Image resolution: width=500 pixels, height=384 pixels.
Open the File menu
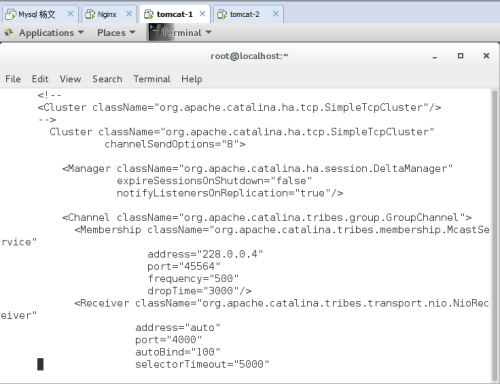[13, 79]
